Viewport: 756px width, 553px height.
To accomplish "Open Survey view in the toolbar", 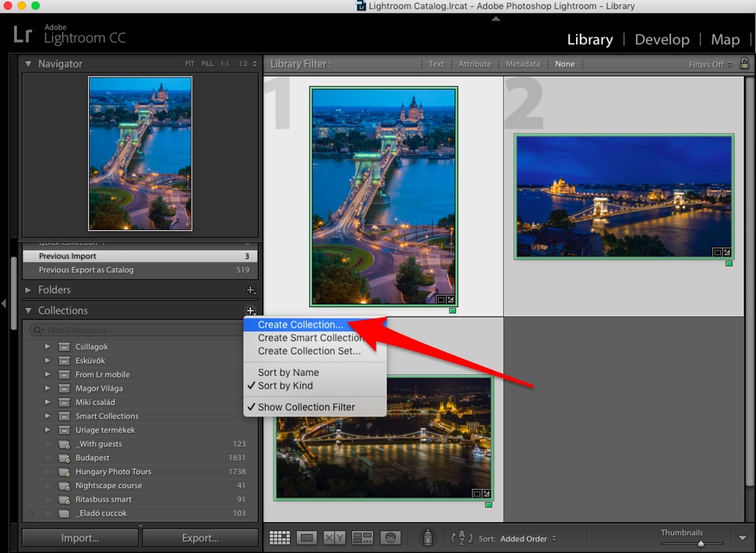I will 362,537.
